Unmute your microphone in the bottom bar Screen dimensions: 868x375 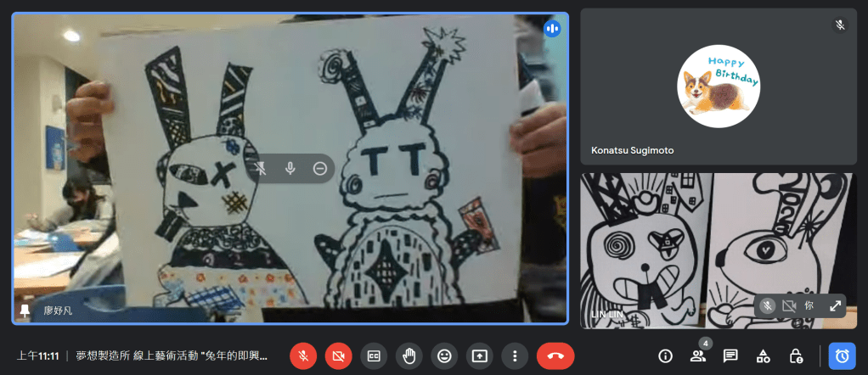[x=303, y=355]
